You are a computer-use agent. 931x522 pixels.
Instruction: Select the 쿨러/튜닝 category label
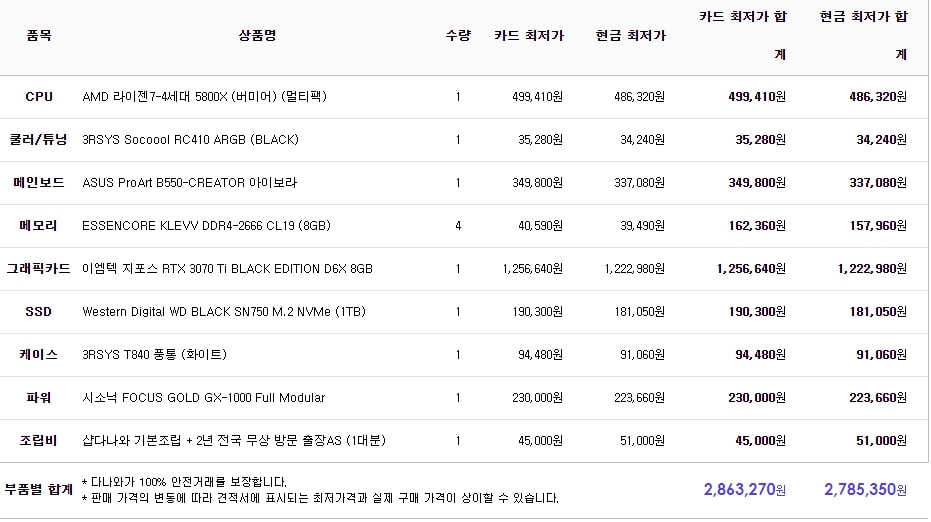pyautogui.click(x=39, y=140)
